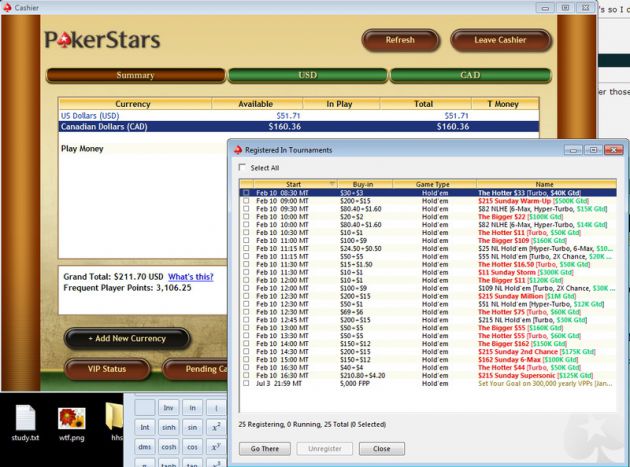The height and width of the screenshot is (467, 630).
Task: Select The Hotter $75 tournament row
Action: (x=428, y=312)
